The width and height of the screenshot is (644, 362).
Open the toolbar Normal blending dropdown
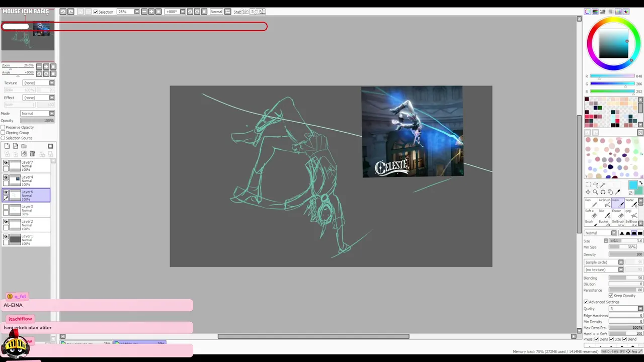click(x=216, y=12)
